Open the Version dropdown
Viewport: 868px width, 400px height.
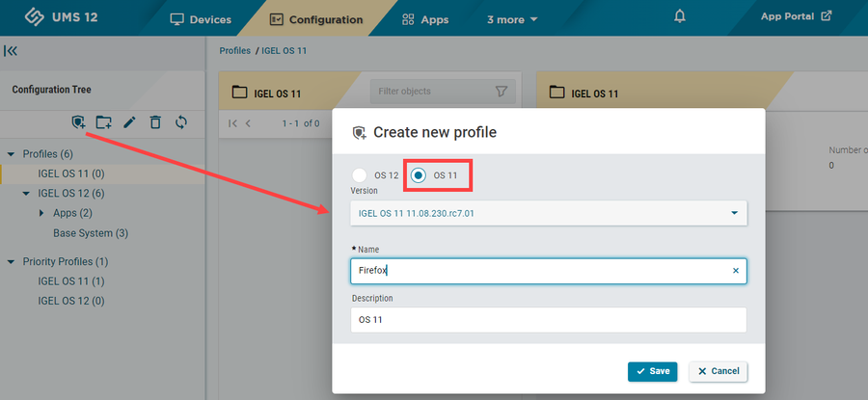[x=548, y=212]
